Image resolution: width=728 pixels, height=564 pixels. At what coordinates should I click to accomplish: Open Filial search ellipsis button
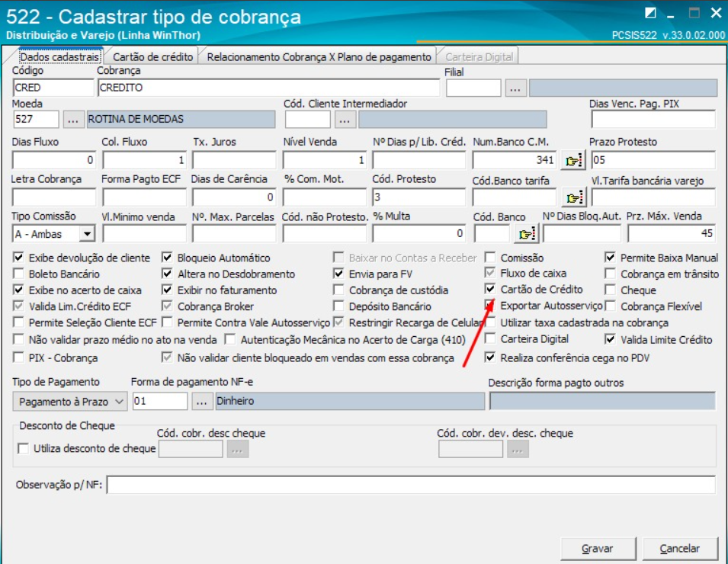516,88
